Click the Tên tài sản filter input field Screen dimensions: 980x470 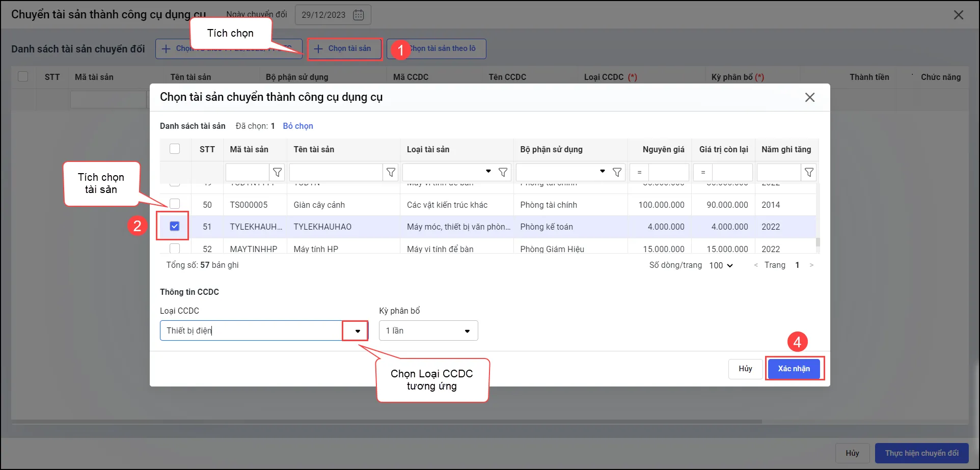[336, 173]
